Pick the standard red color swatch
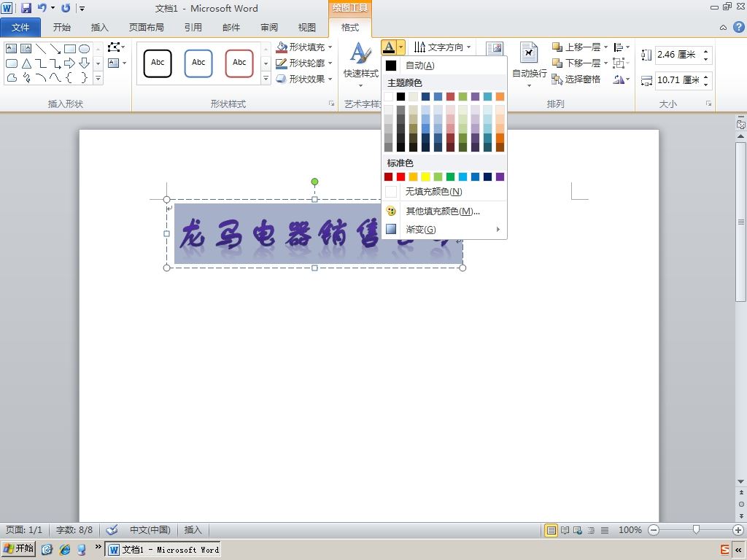This screenshot has width=747, height=560. point(401,176)
